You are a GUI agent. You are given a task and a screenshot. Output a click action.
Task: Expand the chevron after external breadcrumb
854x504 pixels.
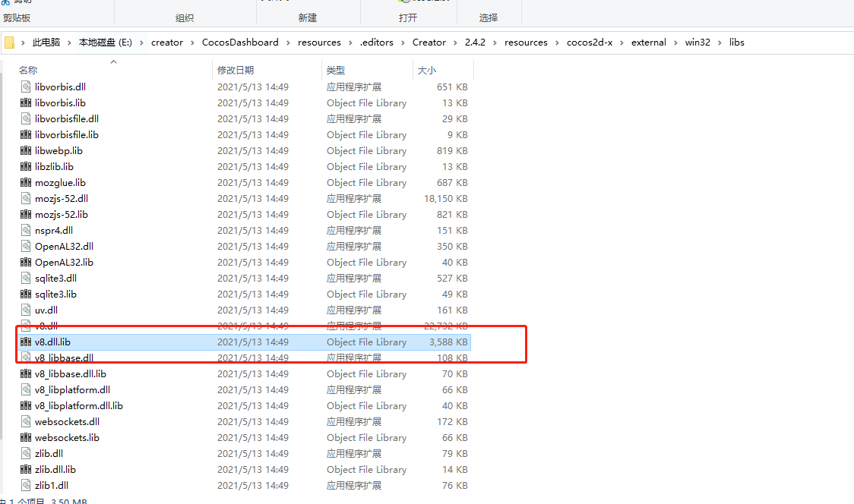(x=675, y=43)
